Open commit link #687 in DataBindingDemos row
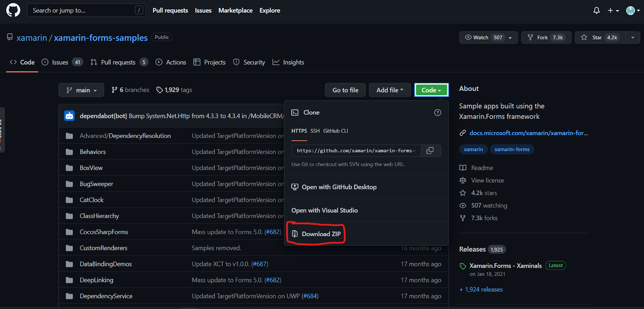 coord(260,264)
